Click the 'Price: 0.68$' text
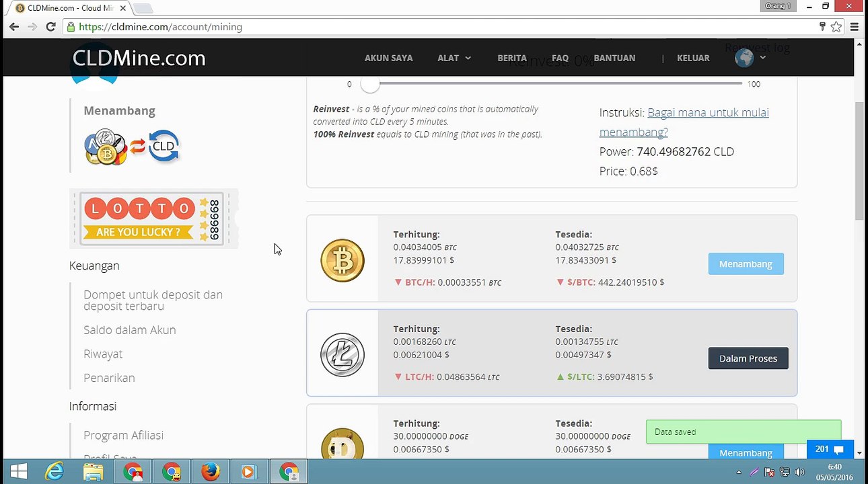The image size is (868, 484). [628, 171]
